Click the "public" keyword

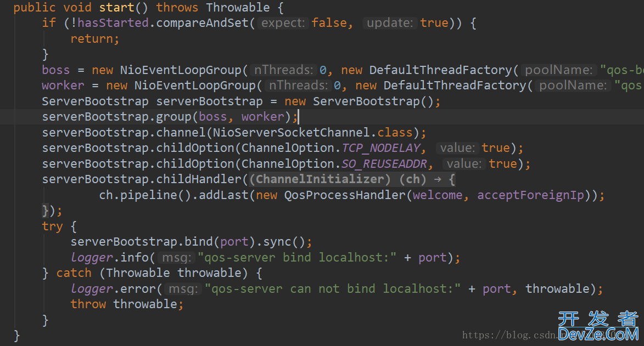(x=35, y=7)
